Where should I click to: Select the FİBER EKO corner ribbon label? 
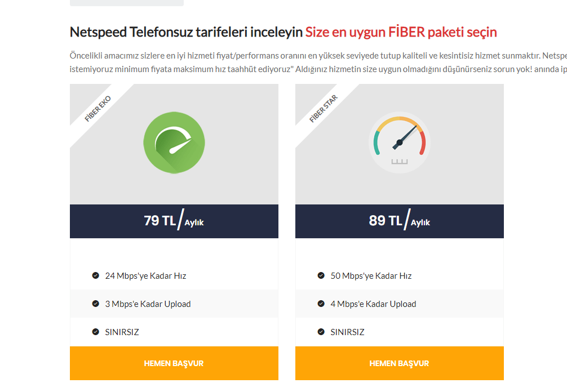click(x=98, y=109)
